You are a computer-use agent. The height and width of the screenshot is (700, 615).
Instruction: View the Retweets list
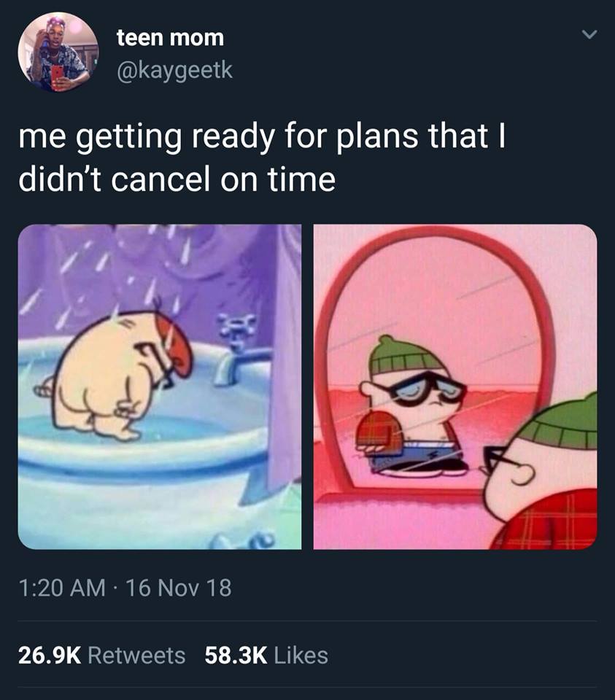(102, 656)
